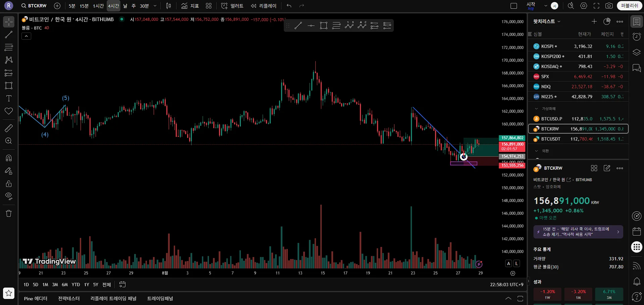Image resolution: width=644 pixels, height=305 pixels.
Task: Toggle auto scale with the A button
Action: 508,263
